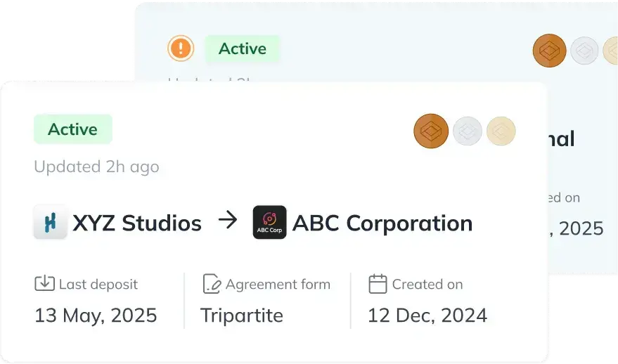Click the Created on calendar icon
The image size is (618, 364).
(378, 284)
